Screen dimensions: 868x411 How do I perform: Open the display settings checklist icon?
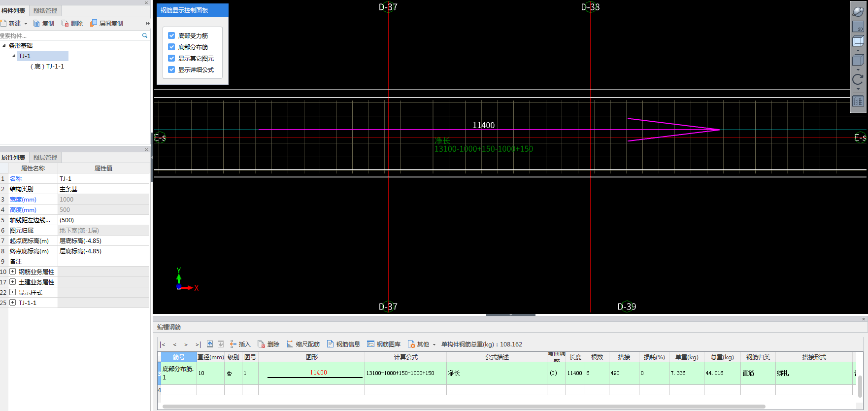pyautogui.click(x=858, y=101)
